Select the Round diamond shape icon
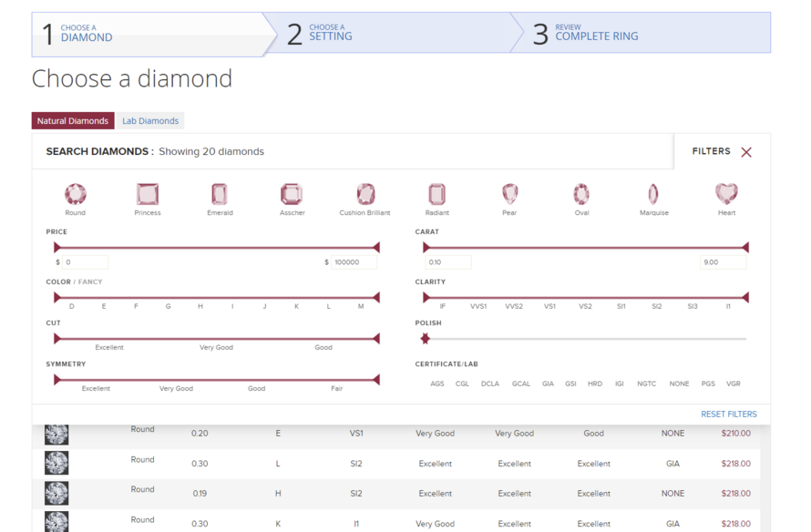 76,194
